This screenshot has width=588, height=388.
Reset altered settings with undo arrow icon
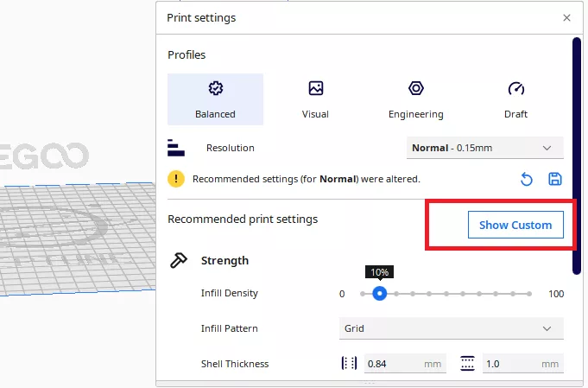tap(526, 179)
